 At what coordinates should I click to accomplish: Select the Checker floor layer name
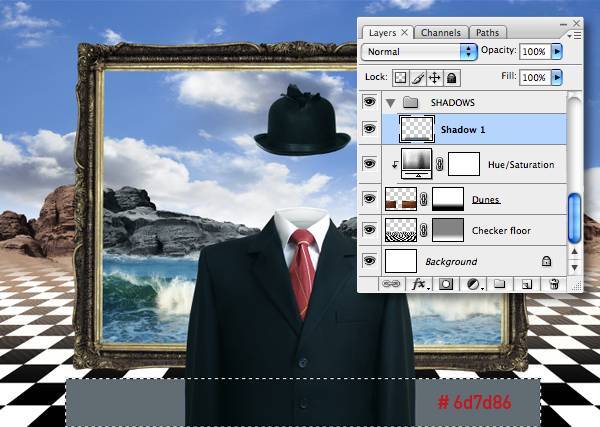tap(501, 231)
